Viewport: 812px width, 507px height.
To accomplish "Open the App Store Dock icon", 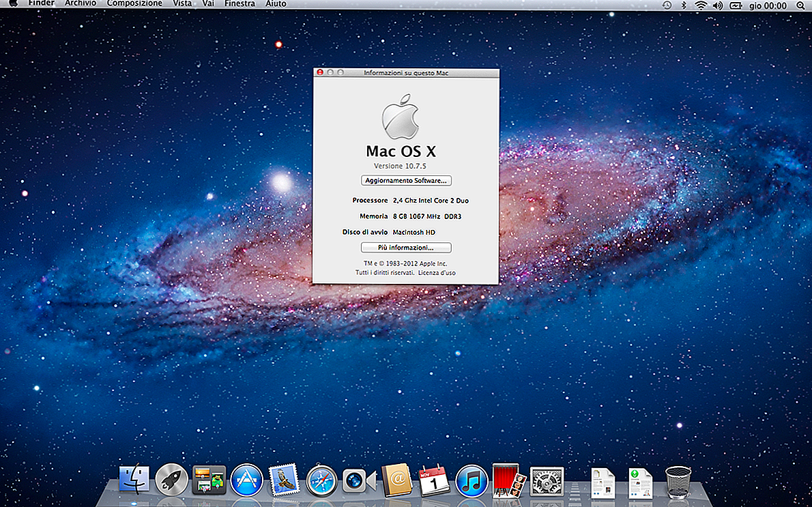I will tap(246, 480).
